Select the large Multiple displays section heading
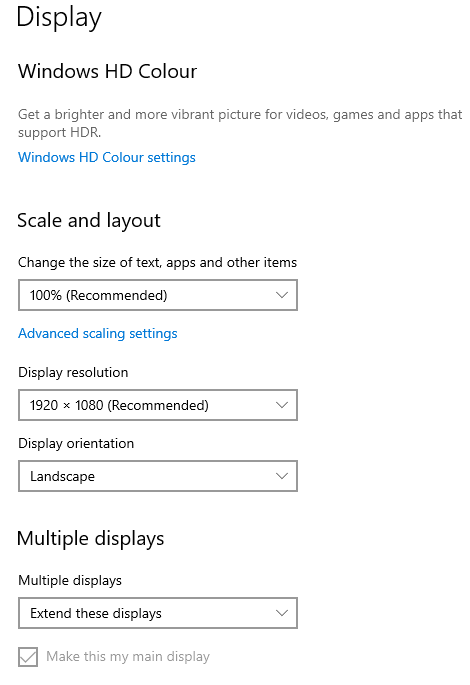This screenshot has height=685, width=470. 90,538
